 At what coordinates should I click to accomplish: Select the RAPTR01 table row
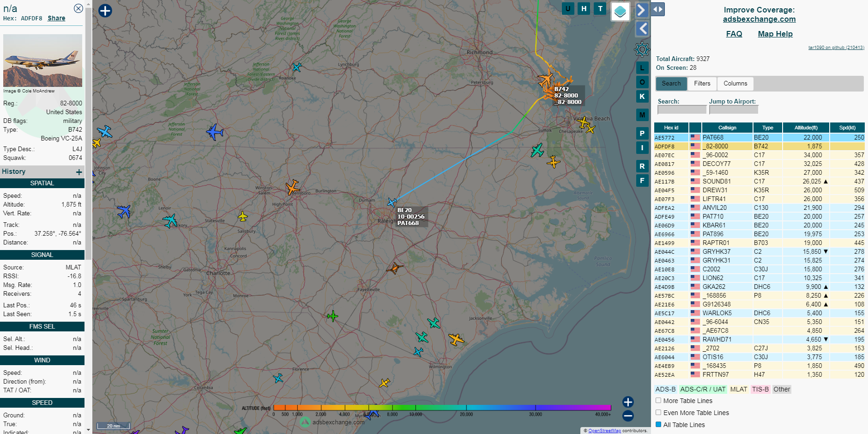tap(759, 243)
